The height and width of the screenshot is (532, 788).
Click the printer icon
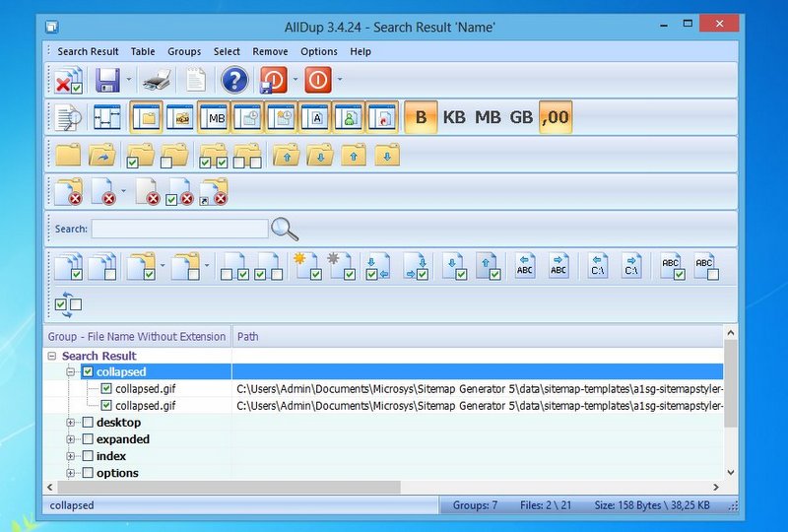coord(158,80)
